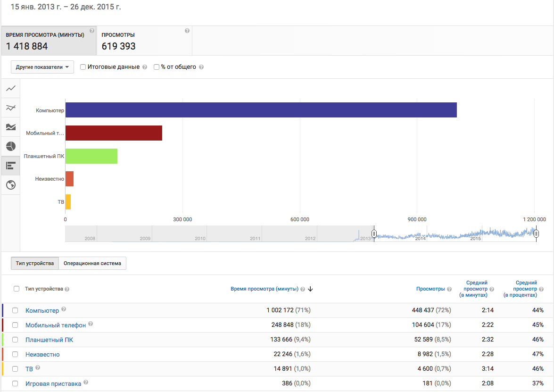Click the left timeline range handle
This screenshot has width=554, height=392.
(374, 234)
